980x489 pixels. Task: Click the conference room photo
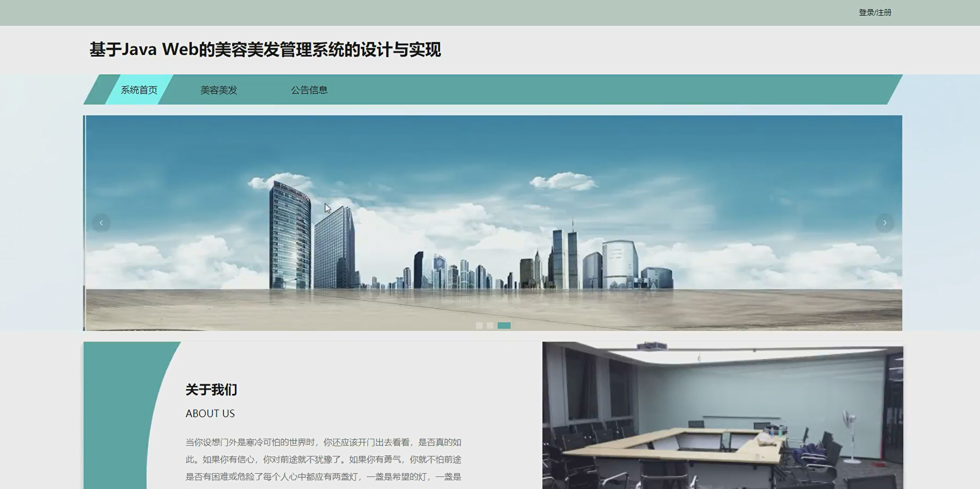coord(723,415)
